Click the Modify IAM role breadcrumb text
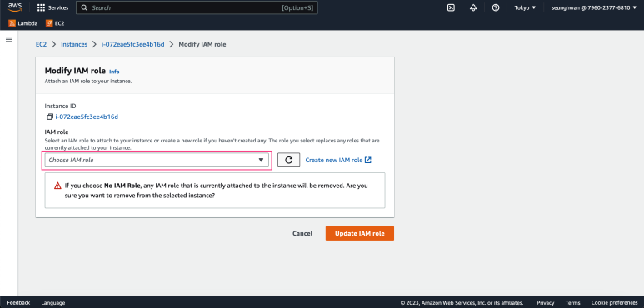Image resolution: width=644 pixels, height=308 pixels. (202, 44)
